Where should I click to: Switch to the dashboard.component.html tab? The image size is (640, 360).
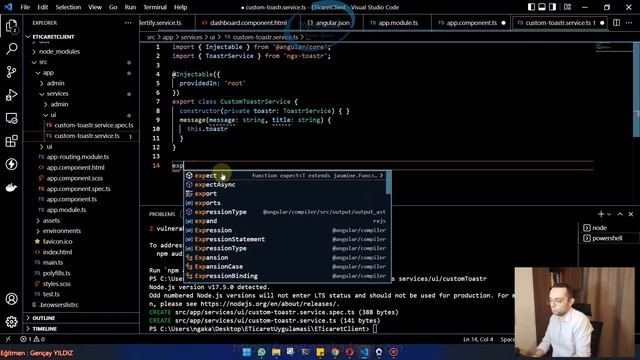(247, 23)
